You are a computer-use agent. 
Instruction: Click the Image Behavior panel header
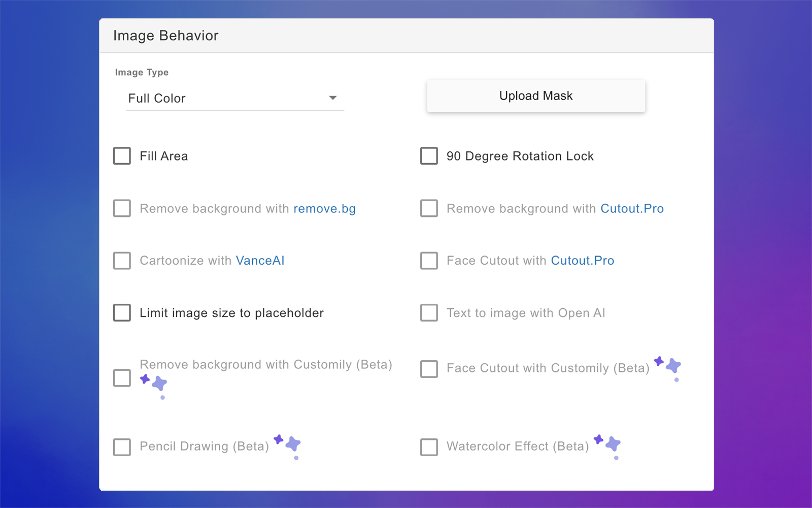click(406, 36)
